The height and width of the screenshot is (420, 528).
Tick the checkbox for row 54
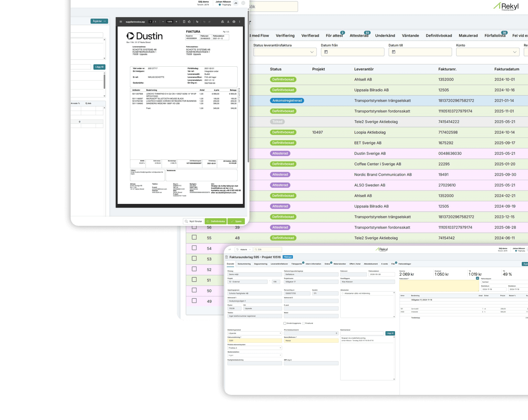194,248
